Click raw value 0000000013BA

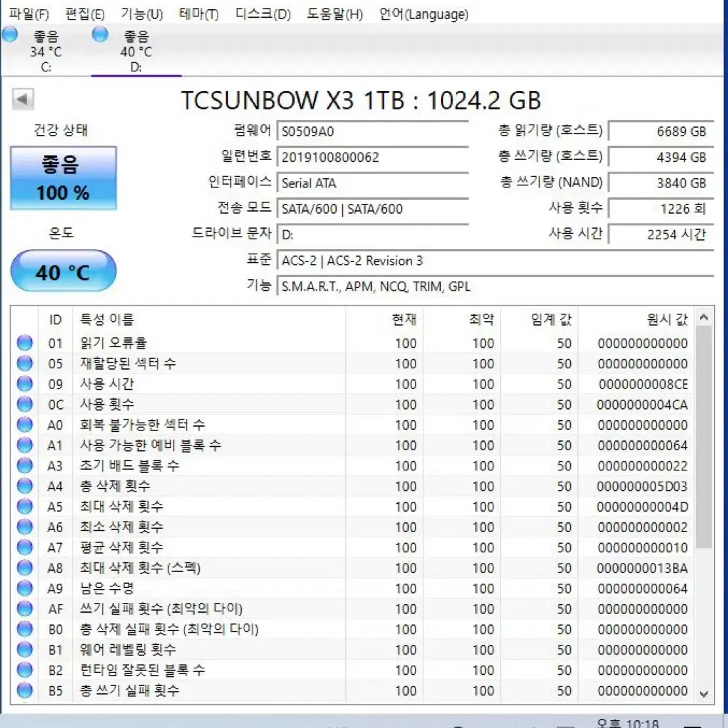pyautogui.click(x=643, y=568)
